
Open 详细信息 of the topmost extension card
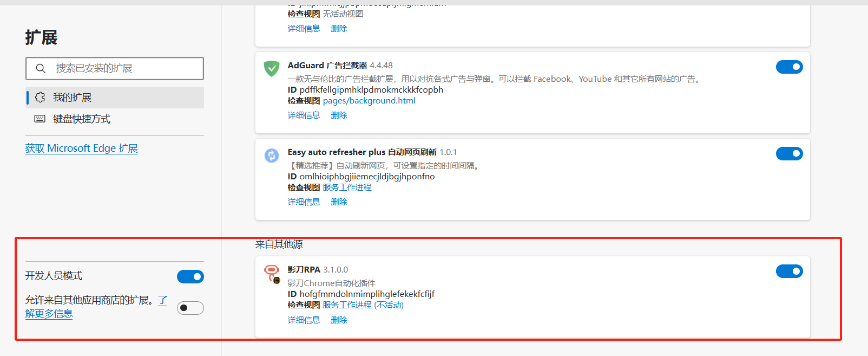tap(304, 29)
